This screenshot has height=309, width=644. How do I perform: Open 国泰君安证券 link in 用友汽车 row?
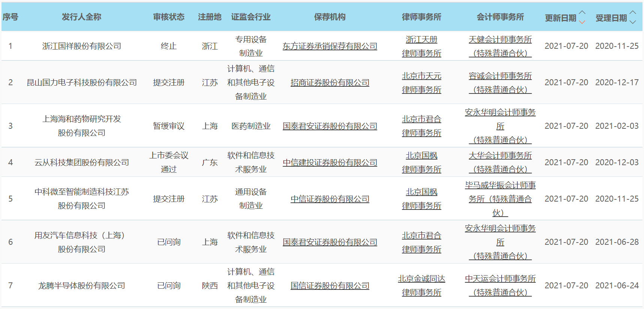330,242
